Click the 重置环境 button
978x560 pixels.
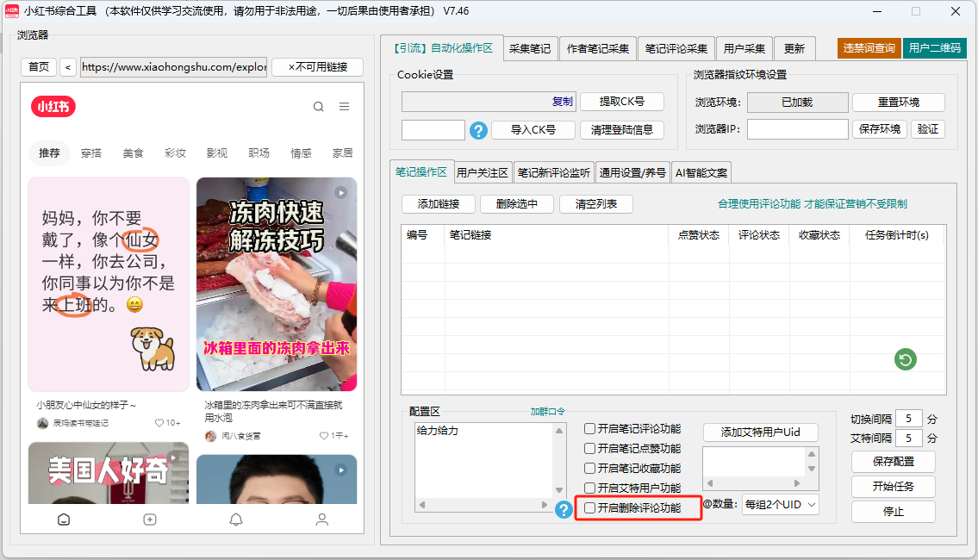tap(898, 103)
